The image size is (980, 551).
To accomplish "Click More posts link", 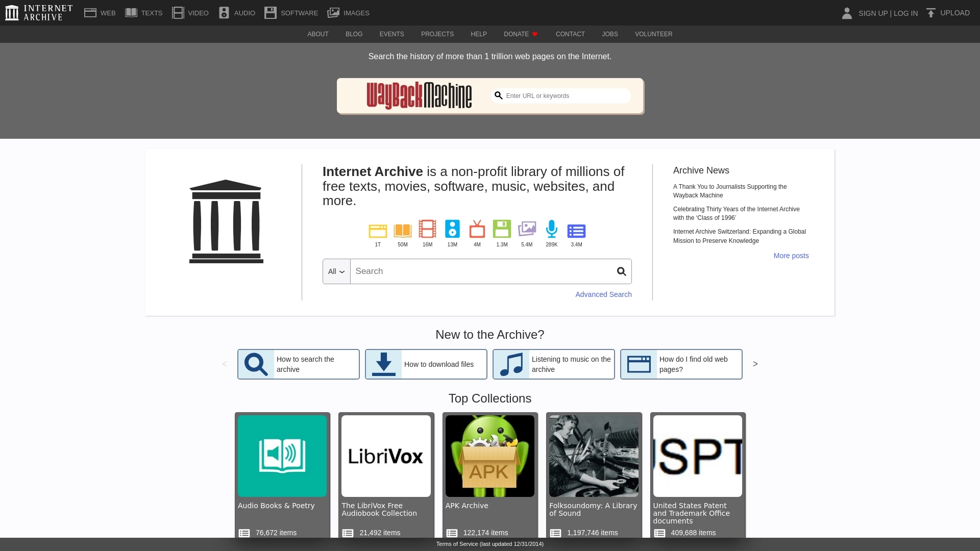I will point(791,256).
